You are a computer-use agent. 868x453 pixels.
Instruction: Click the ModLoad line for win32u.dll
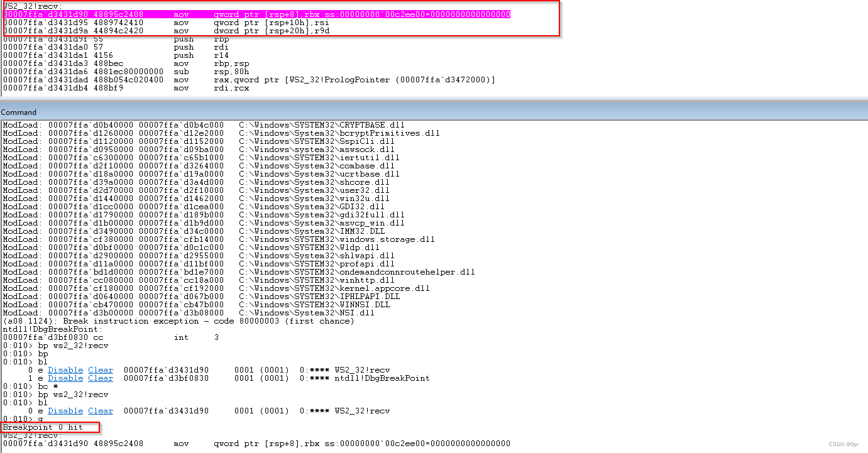[197, 199]
